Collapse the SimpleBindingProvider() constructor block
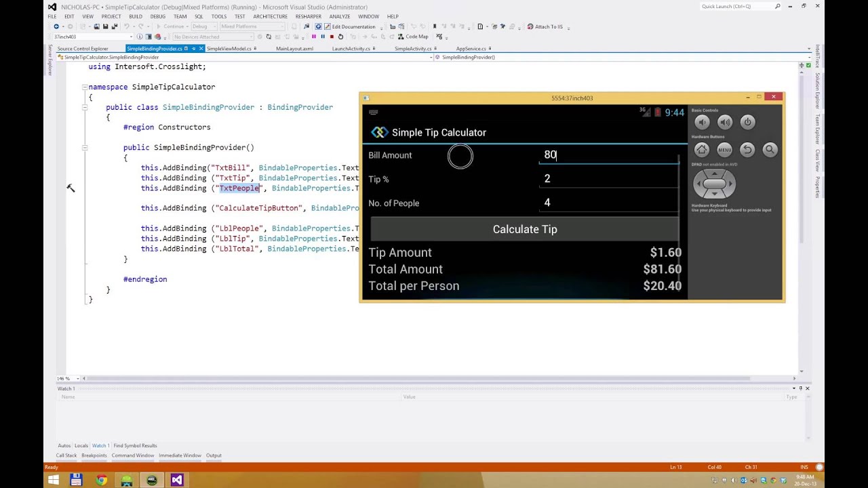The height and width of the screenshot is (488, 868). [x=85, y=147]
